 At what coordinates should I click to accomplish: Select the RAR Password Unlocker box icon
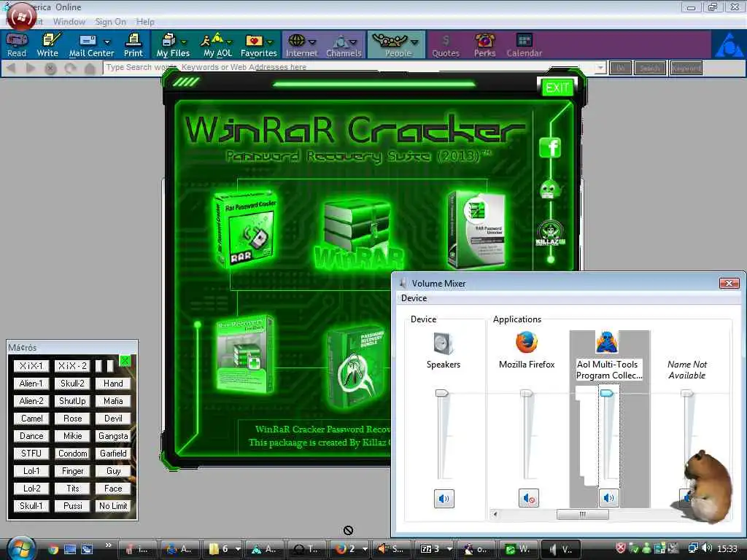tap(476, 230)
